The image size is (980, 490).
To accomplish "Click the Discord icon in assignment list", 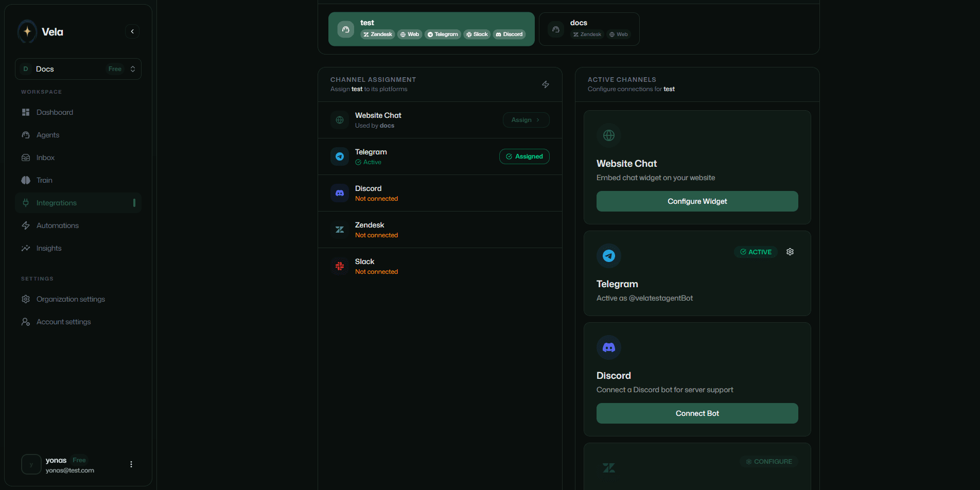I will pyautogui.click(x=340, y=193).
